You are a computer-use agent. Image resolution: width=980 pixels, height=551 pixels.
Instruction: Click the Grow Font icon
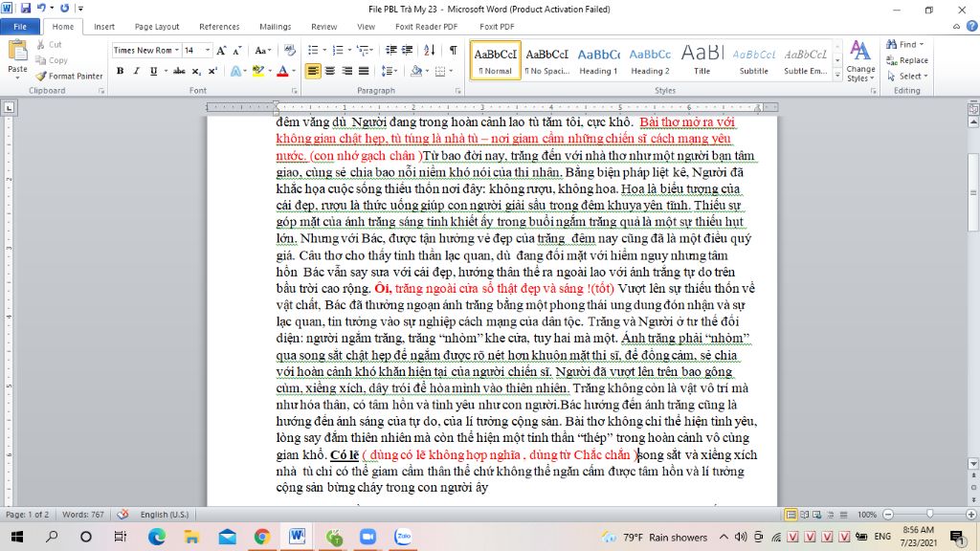click(221, 50)
